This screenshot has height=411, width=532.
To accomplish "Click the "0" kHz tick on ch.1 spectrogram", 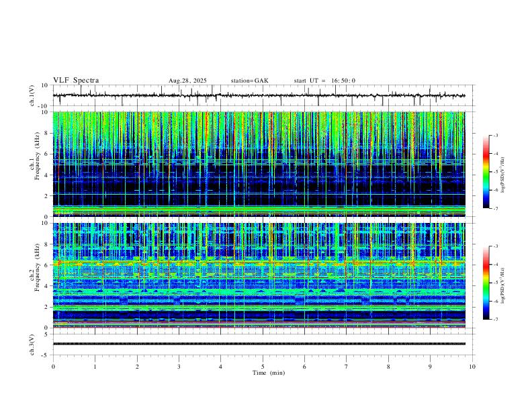I will tap(46, 217).
